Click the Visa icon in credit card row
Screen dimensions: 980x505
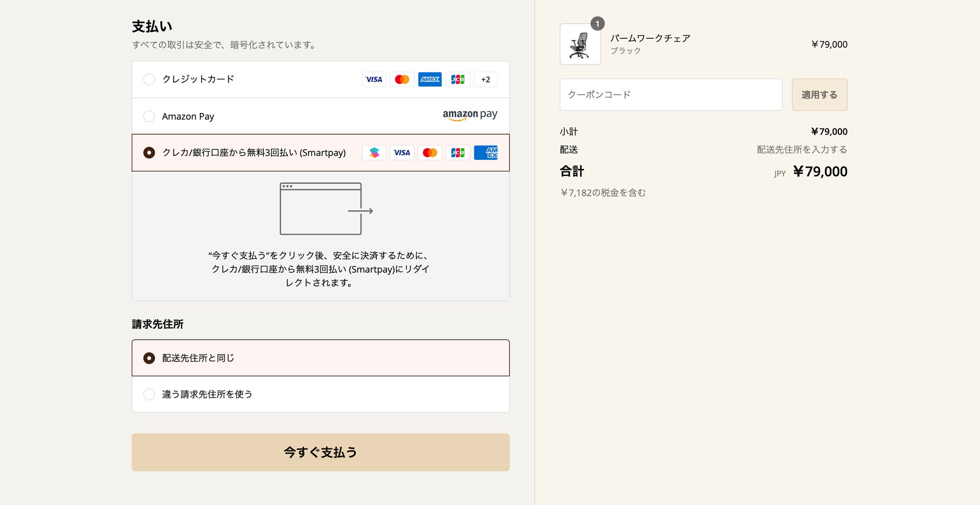(374, 79)
